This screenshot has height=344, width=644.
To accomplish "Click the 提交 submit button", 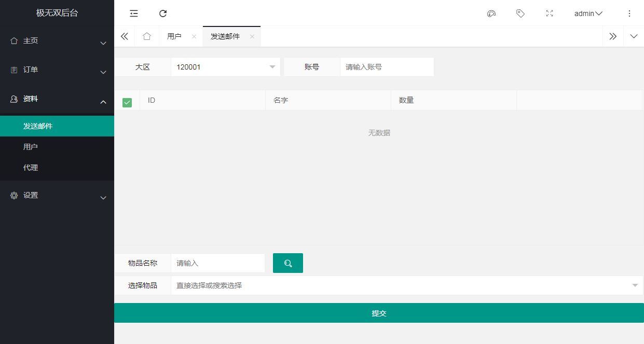I will (x=379, y=313).
